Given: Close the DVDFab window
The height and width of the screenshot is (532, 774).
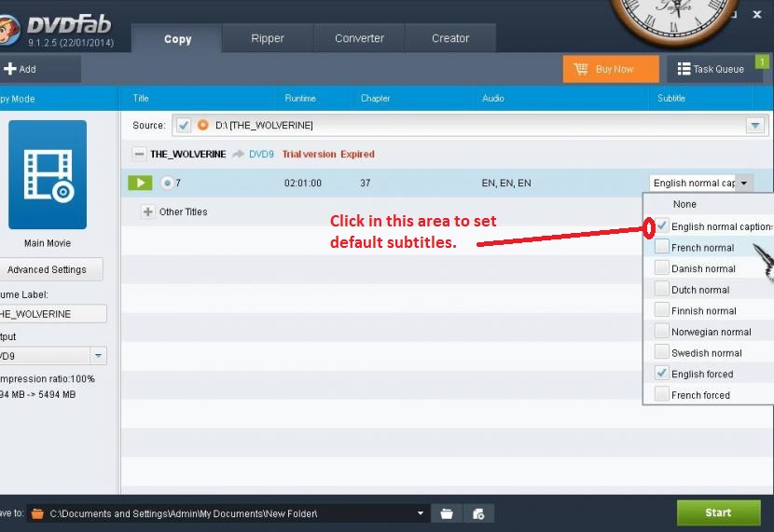Looking at the screenshot, I should 756,15.
